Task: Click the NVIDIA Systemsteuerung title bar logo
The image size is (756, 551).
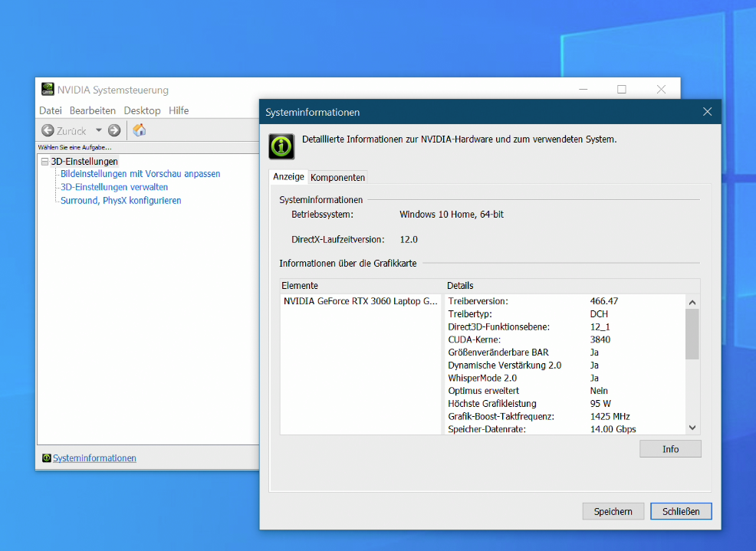Action: pyautogui.click(x=48, y=89)
